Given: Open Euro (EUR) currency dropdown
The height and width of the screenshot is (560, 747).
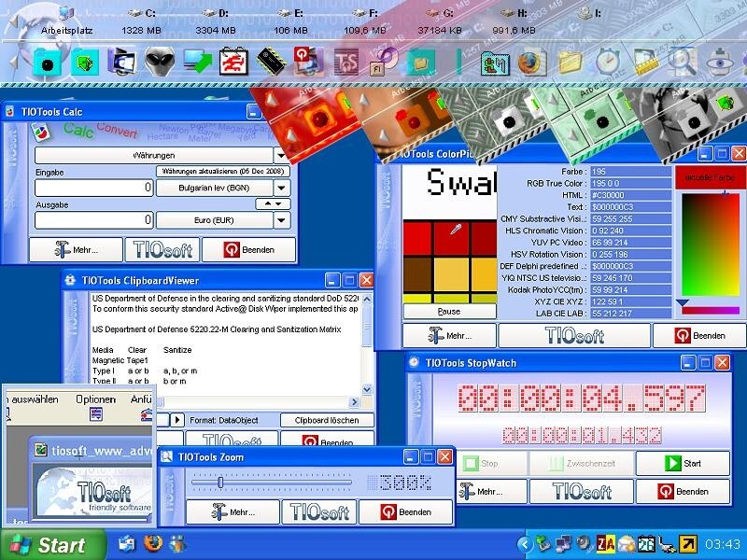Looking at the screenshot, I should [x=282, y=220].
